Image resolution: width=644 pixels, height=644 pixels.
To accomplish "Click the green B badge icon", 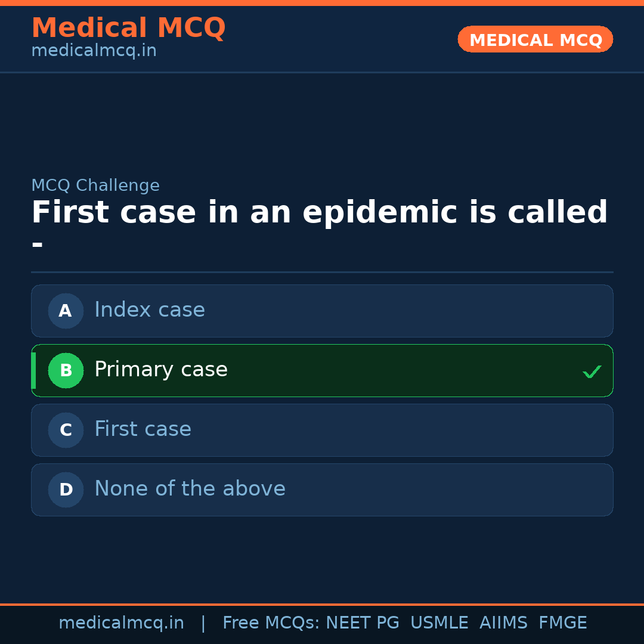I will 66,370.
